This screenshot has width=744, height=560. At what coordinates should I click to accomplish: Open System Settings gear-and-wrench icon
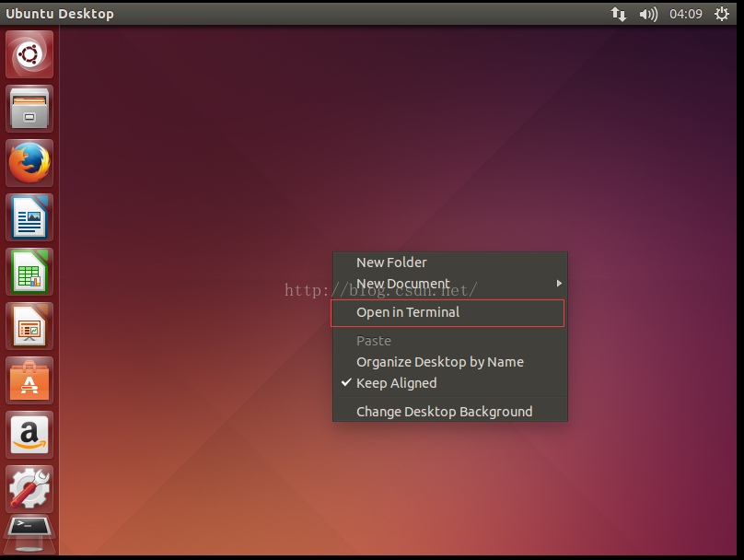(x=29, y=489)
